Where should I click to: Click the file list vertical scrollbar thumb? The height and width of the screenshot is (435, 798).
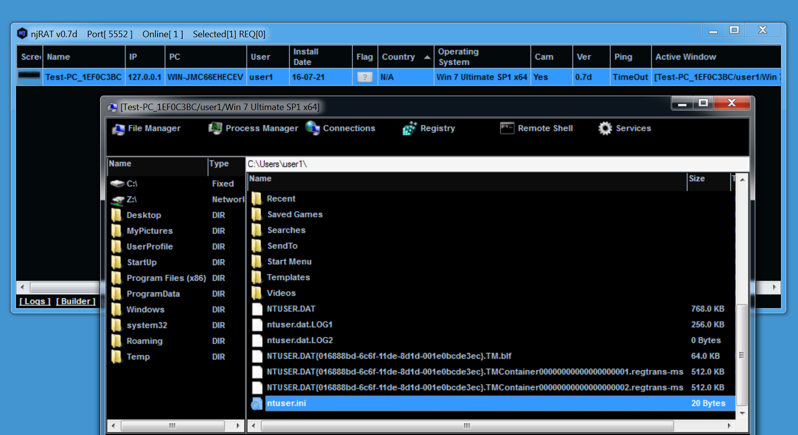[x=742, y=355]
